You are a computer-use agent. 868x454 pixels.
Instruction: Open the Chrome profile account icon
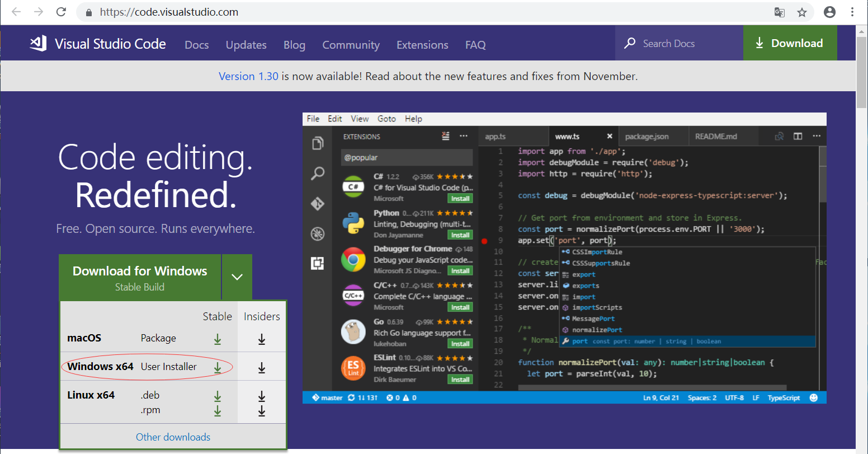tap(830, 12)
